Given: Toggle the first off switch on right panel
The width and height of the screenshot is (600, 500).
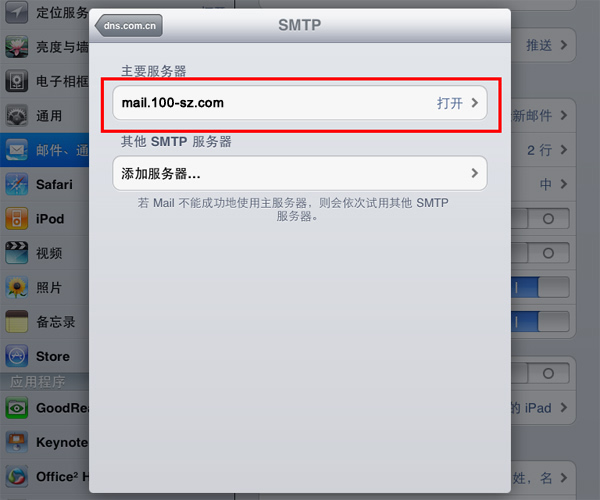Looking at the screenshot, I should [x=540, y=218].
